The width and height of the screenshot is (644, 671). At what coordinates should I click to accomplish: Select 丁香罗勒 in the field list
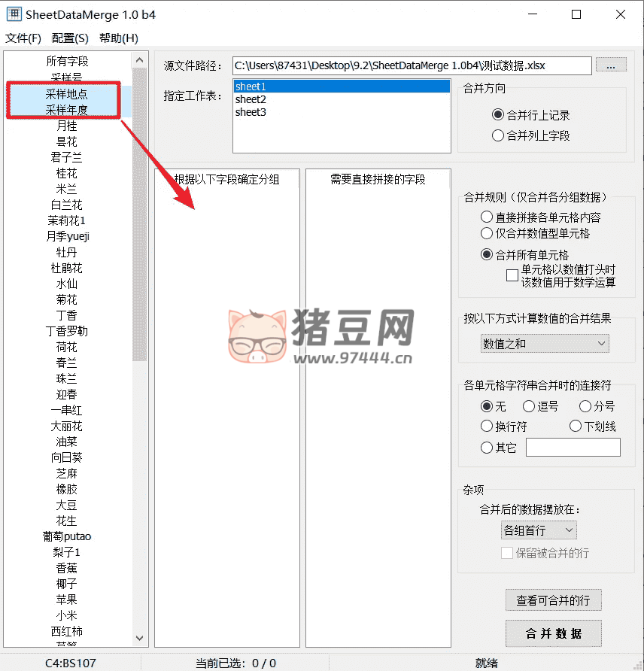coord(67,331)
